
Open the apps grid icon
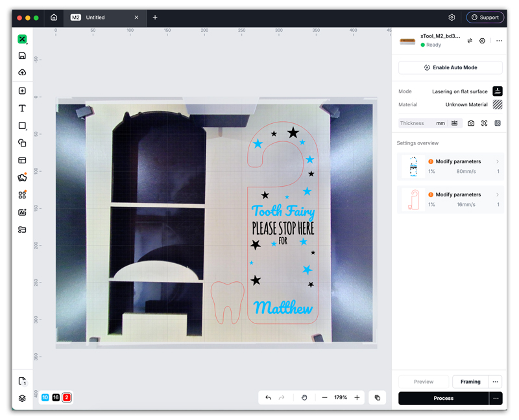point(22,195)
